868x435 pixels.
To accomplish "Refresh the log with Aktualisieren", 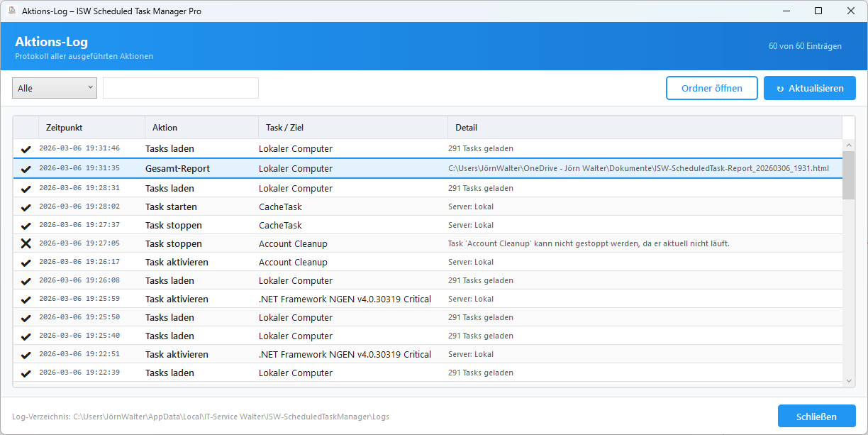I will [x=809, y=88].
